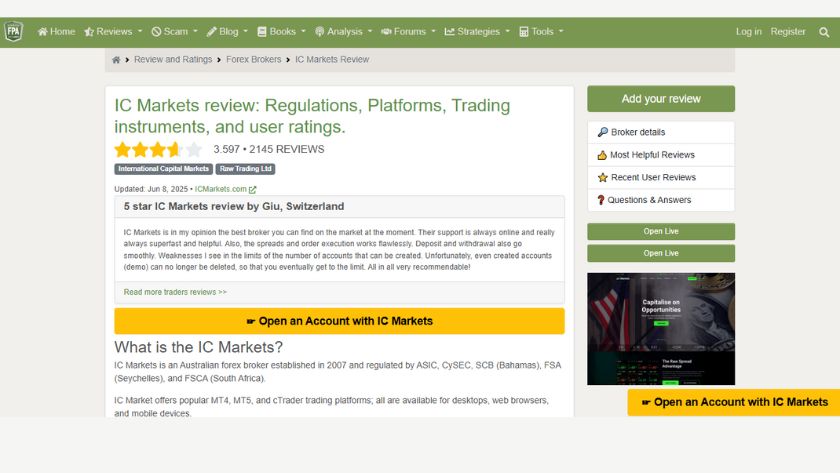
Task: Visit the ICMarkets.com link
Action: pos(221,189)
